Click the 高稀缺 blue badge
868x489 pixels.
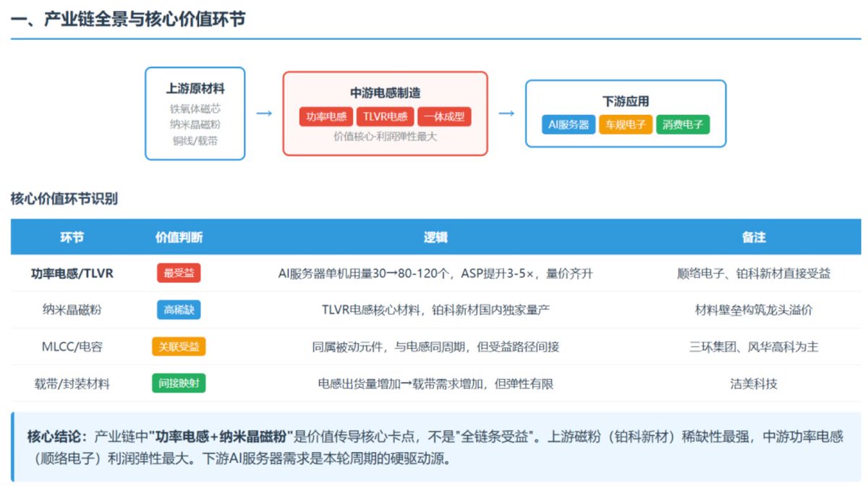(179, 310)
